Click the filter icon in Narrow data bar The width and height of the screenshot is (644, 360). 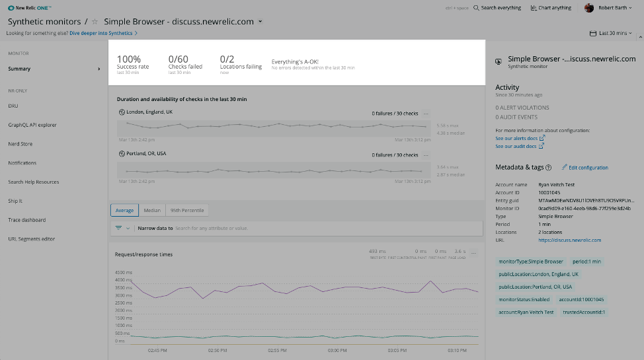[118, 228]
